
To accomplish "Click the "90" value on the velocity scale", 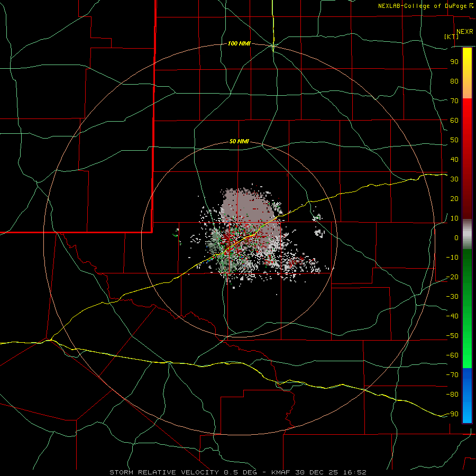I will (454, 62).
